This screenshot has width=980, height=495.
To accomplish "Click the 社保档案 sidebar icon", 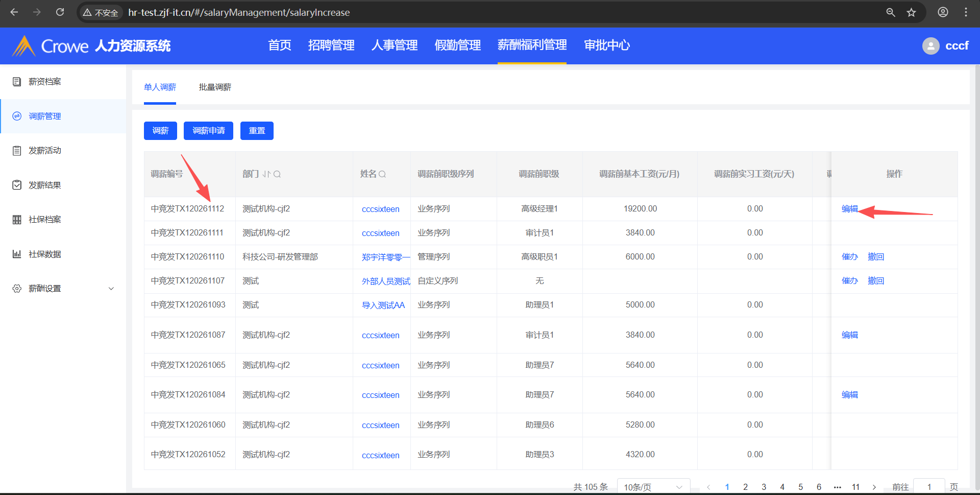I will (x=17, y=220).
